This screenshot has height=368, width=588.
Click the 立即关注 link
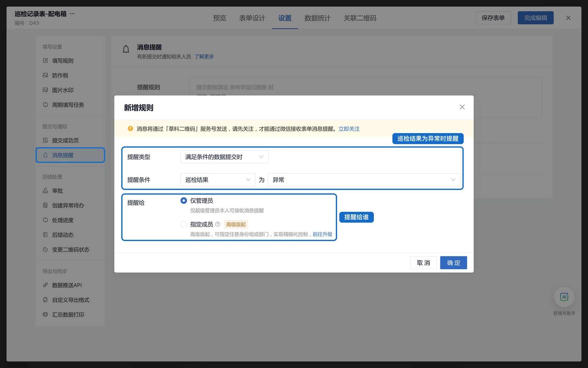click(x=349, y=129)
